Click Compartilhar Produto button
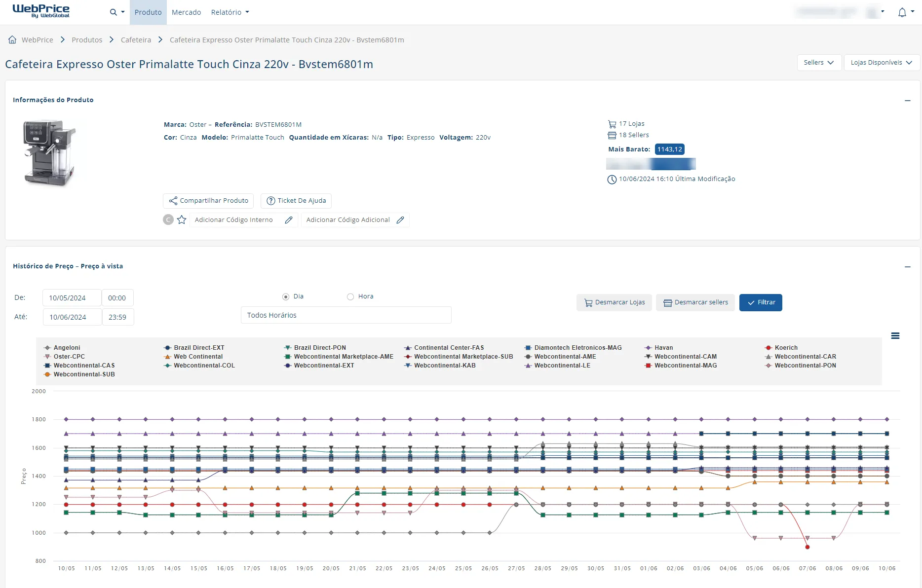Viewport: 922px width, 588px height. point(208,201)
